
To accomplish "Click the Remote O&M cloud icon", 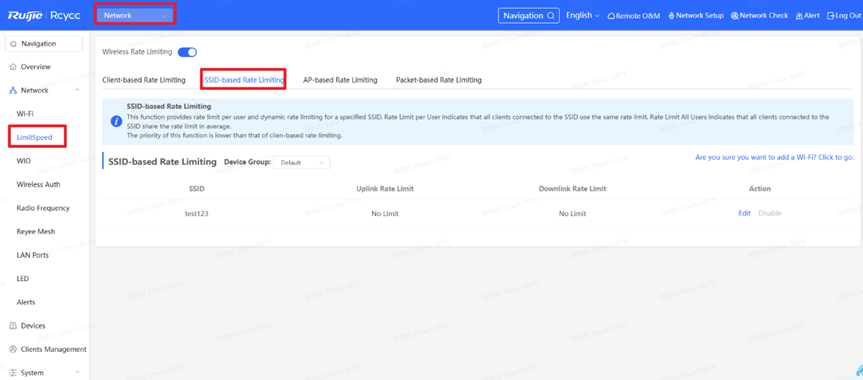I will [610, 16].
